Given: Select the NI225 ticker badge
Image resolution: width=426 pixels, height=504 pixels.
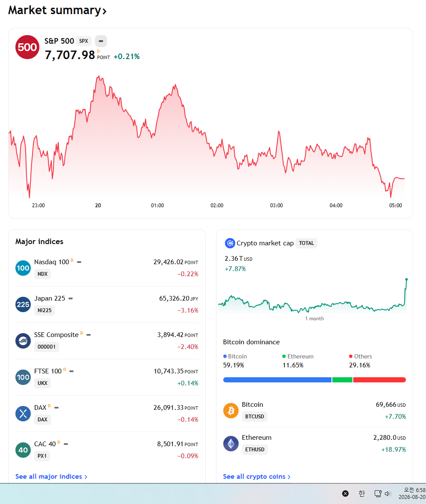Looking at the screenshot, I should pyautogui.click(x=44, y=310).
